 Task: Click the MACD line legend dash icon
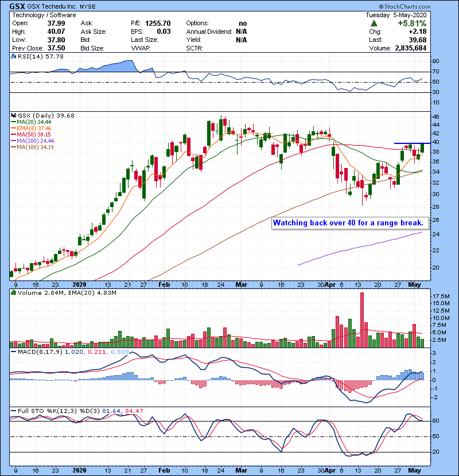[13, 352]
